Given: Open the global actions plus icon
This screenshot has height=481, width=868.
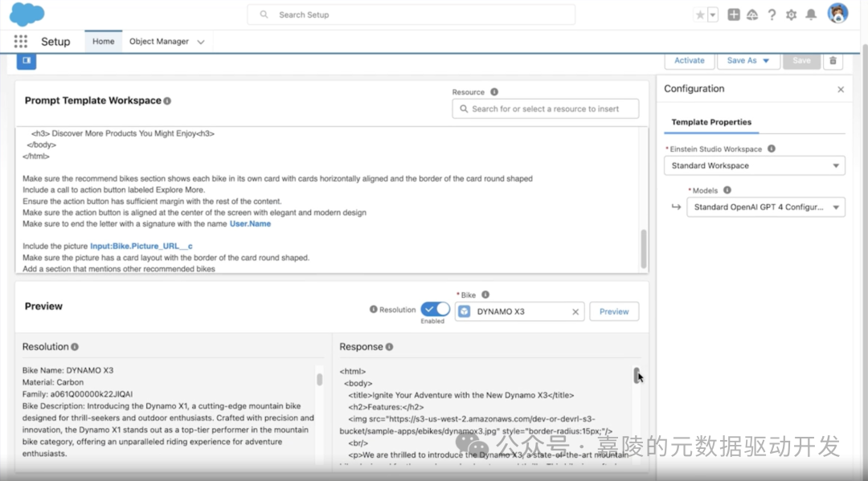Looking at the screenshot, I should coord(734,15).
